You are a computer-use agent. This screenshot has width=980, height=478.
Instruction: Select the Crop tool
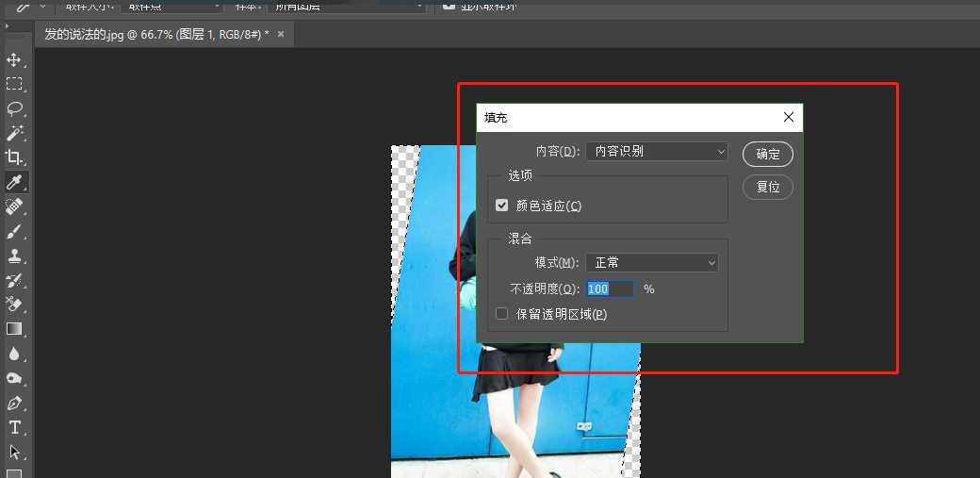(x=14, y=157)
